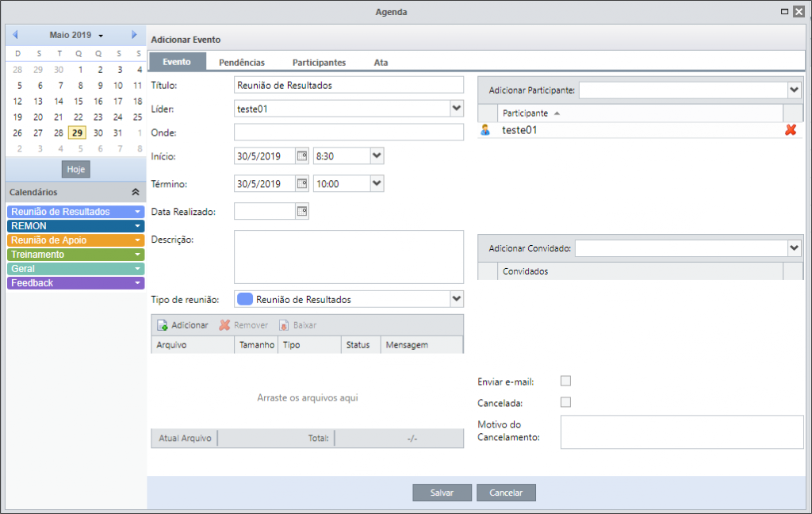Screen dimensions: 812x514
Task: Open the Início time dropdown
Action: click(x=377, y=156)
